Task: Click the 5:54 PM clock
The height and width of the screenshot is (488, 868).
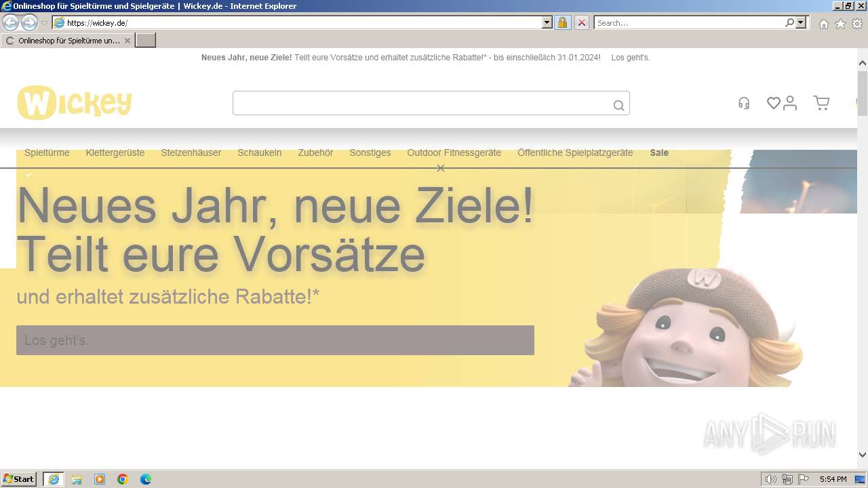Action: [x=833, y=479]
